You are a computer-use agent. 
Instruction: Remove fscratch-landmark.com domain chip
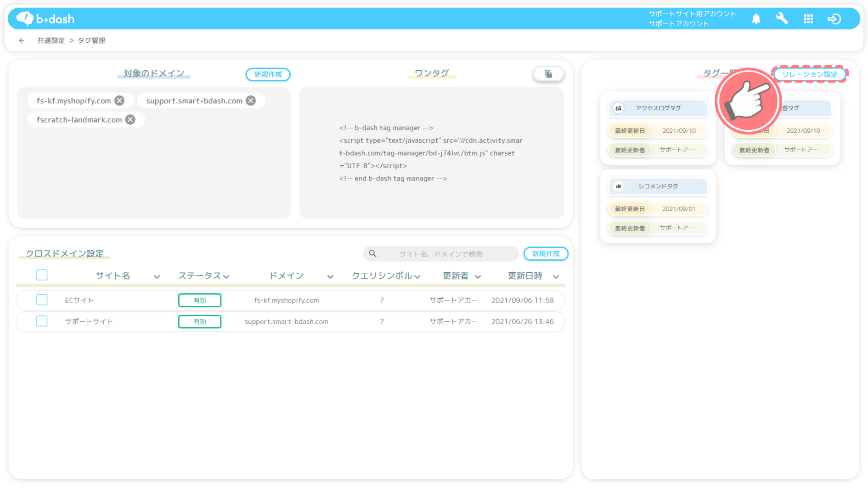(x=130, y=119)
